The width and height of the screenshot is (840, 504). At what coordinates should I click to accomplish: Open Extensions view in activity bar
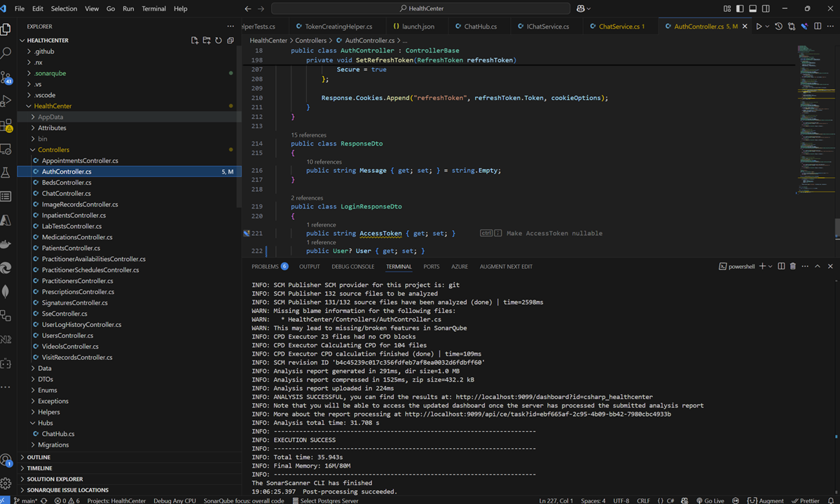(x=6, y=125)
